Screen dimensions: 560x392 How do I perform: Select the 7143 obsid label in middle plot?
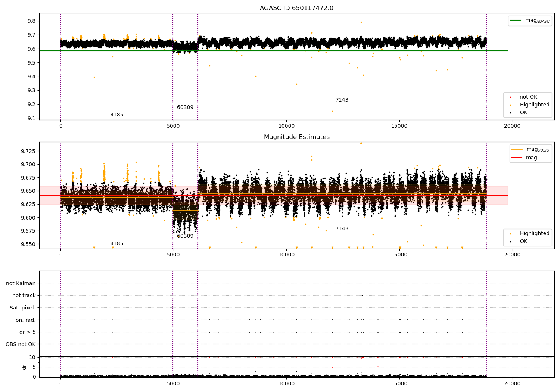(x=342, y=229)
